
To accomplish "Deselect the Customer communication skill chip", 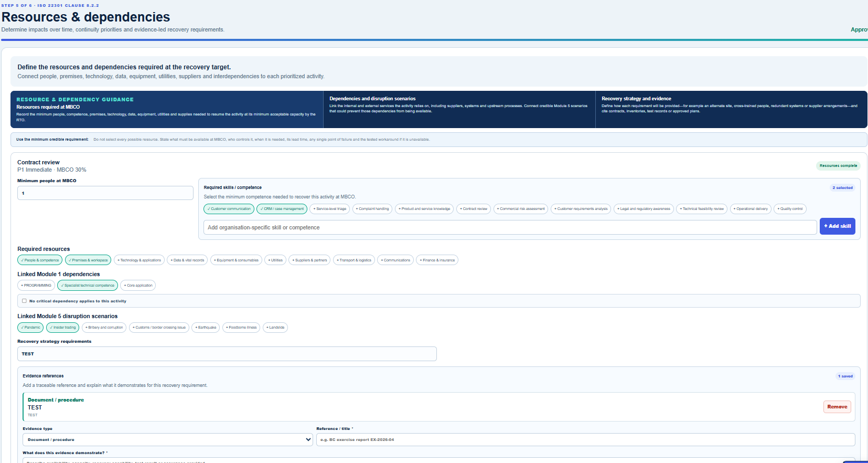I will click(x=229, y=209).
